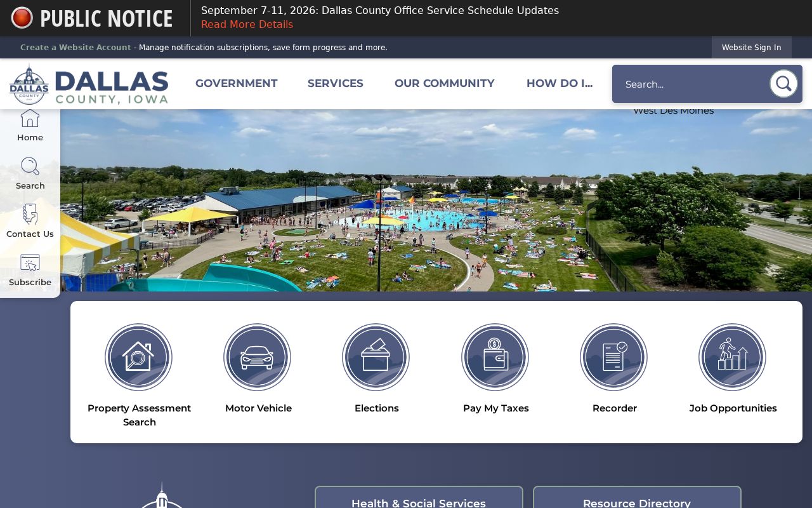Select the Elections ballot box icon
Image resolution: width=812 pixels, height=508 pixels.
(376, 357)
